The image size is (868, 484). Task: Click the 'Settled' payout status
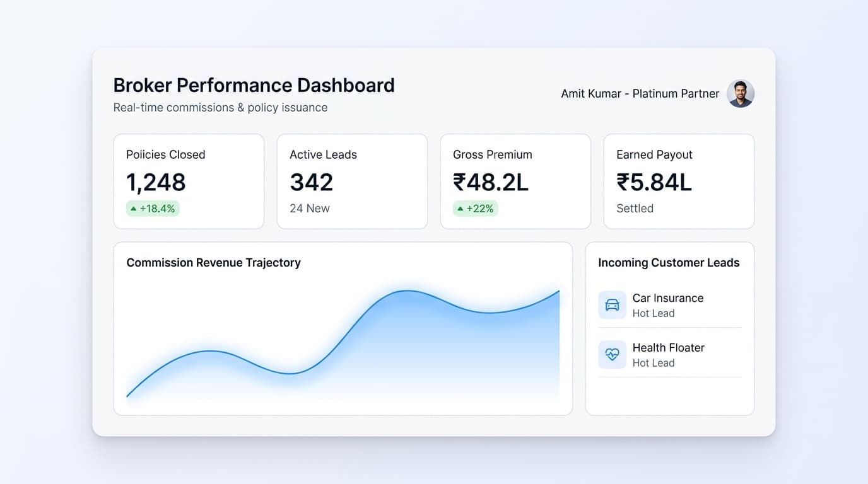pyautogui.click(x=635, y=209)
